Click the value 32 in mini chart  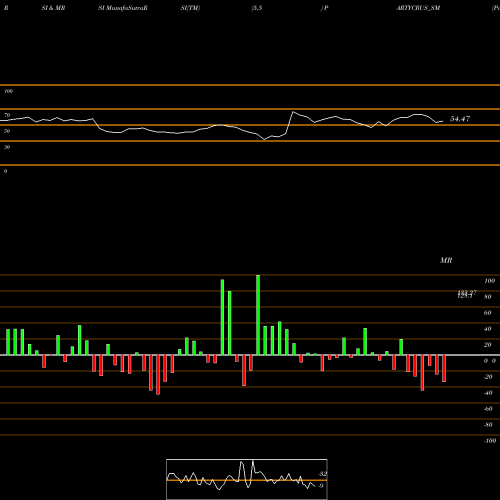coord(323,474)
